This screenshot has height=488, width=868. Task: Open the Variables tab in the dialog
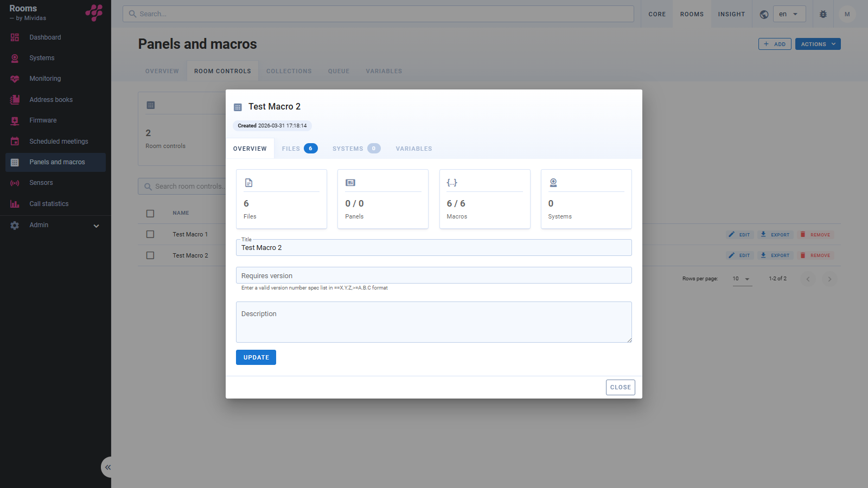[x=413, y=149]
